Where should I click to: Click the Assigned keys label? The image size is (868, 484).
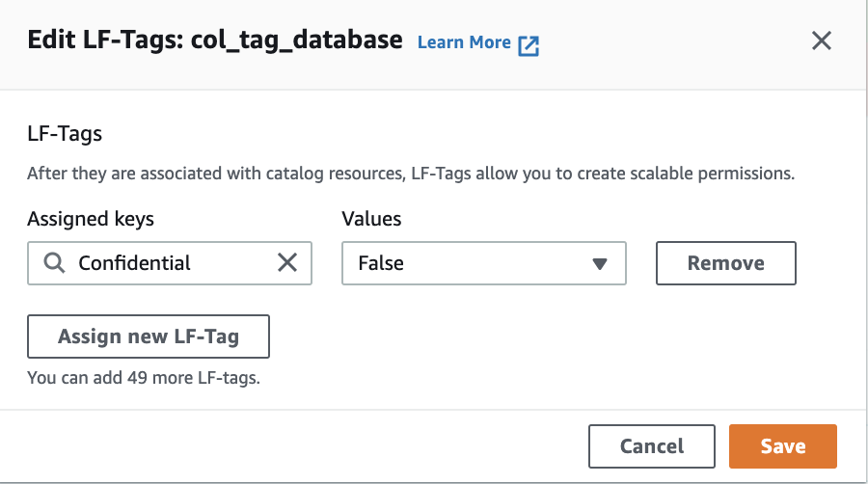[x=91, y=219]
